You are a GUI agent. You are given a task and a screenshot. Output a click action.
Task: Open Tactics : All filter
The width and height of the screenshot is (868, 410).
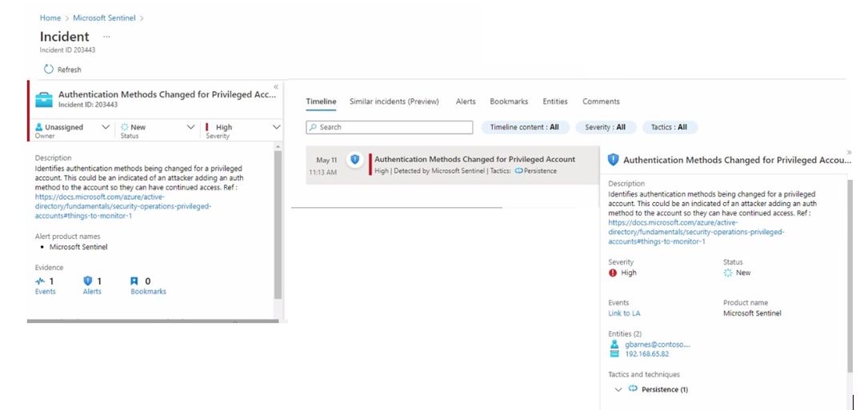[669, 127]
